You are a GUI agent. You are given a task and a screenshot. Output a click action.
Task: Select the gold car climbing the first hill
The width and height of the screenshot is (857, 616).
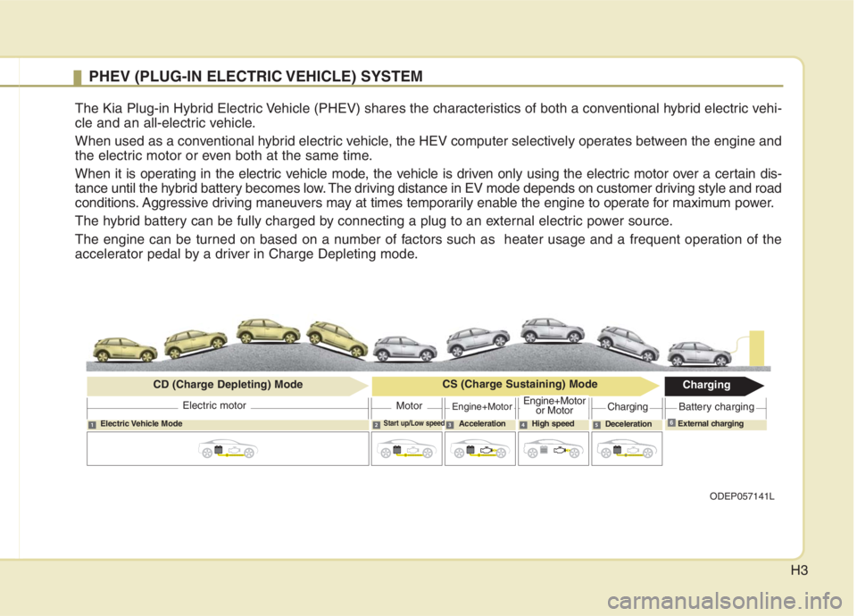click(196, 343)
